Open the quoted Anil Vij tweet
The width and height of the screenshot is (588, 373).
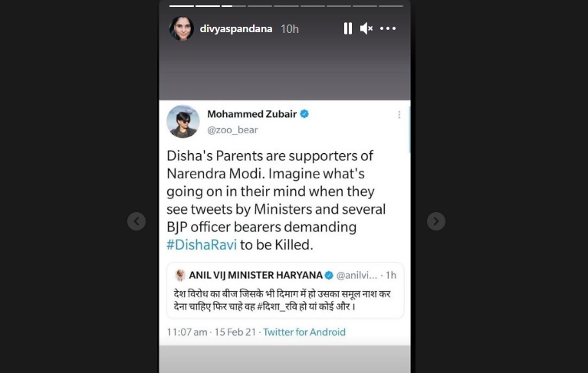click(x=285, y=290)
